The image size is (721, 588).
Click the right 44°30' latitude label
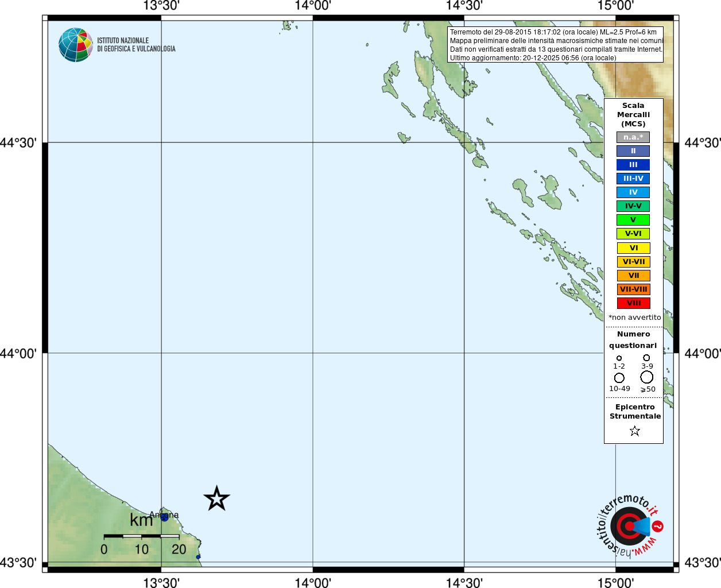click(703, 143)
